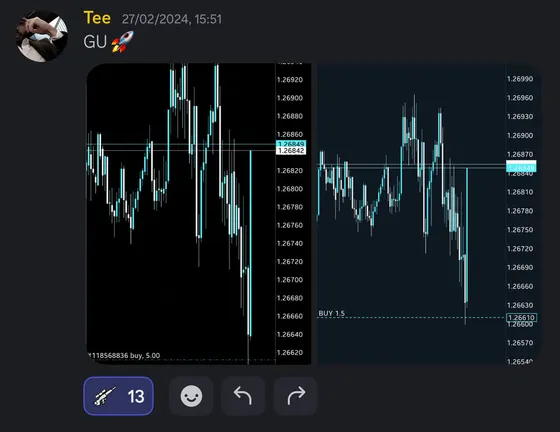Image resolution: width=560 pixels, height=432 pixels.
Task: Open the add reaction smiley picker
Action: 191,396
